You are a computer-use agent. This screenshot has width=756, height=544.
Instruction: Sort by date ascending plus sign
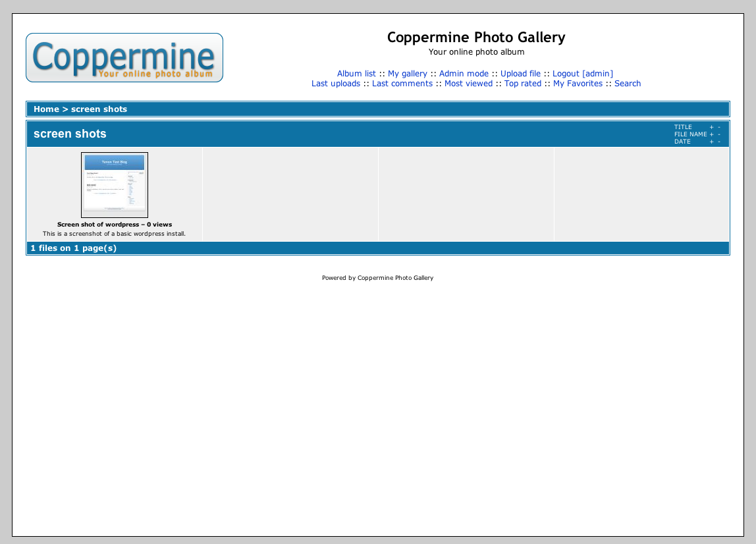[711, 142]
